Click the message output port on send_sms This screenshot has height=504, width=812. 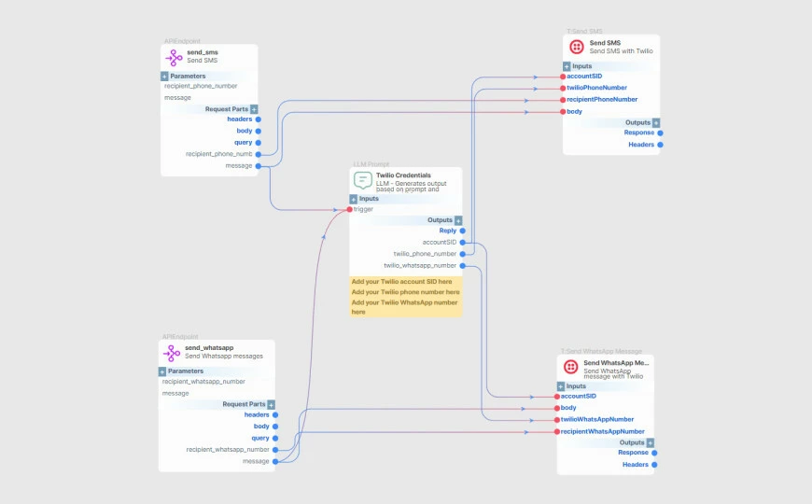258,166
